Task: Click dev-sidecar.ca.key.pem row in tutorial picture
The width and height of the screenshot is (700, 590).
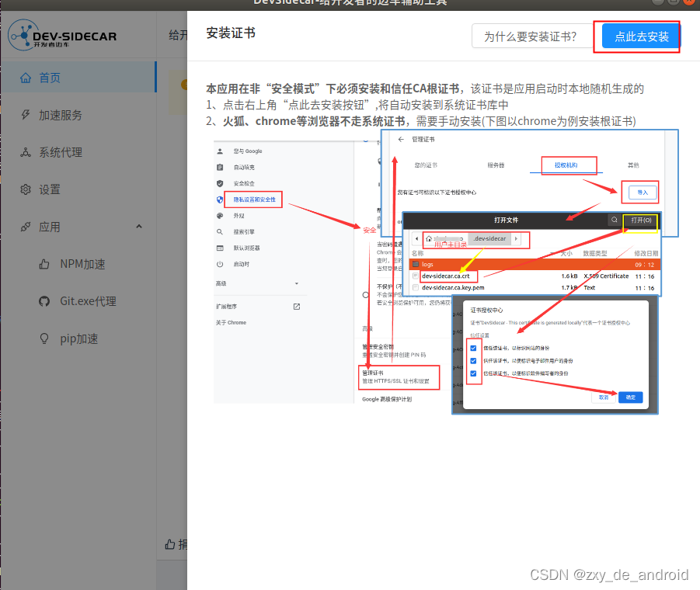Action: [534, 288]
